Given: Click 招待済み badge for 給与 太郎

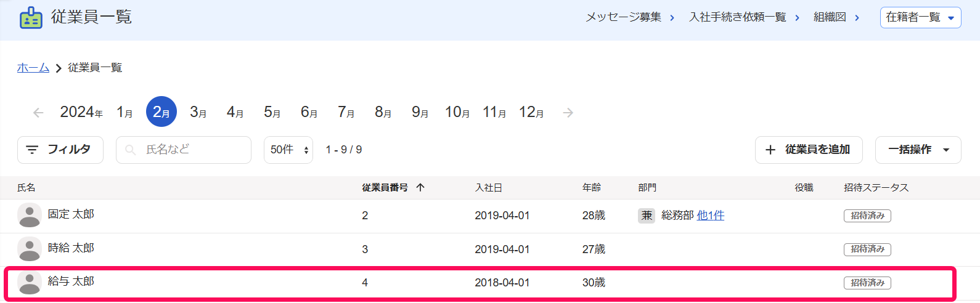Looking at the screenshot, I should [x=867, y=283].
